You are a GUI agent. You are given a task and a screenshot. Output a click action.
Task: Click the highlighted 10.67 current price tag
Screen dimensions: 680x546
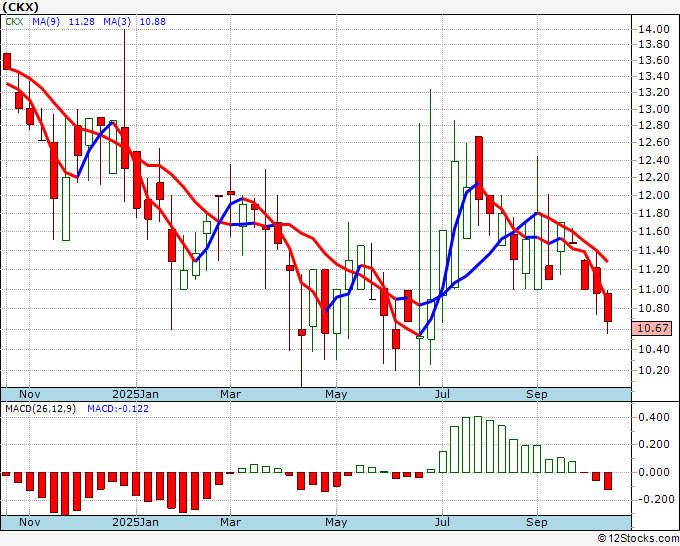[x=653, y=328]
